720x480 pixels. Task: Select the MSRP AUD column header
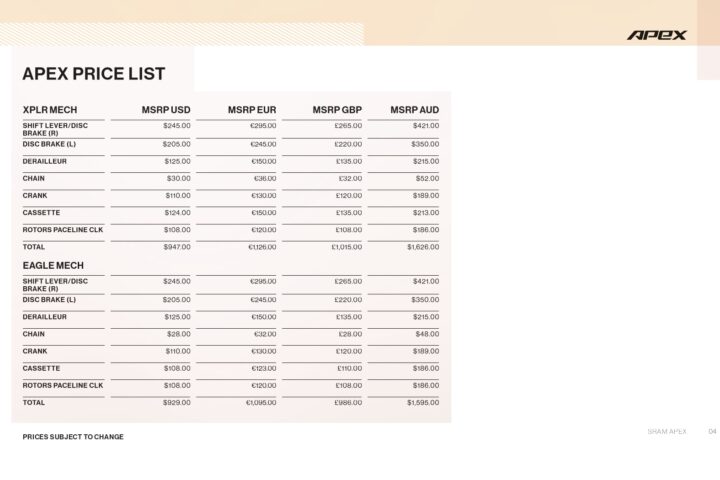(x=414, y=109)
